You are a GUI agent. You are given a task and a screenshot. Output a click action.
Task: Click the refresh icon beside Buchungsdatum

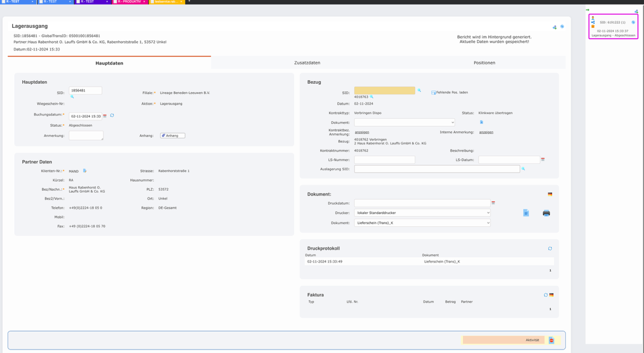(x=112, y=116)
